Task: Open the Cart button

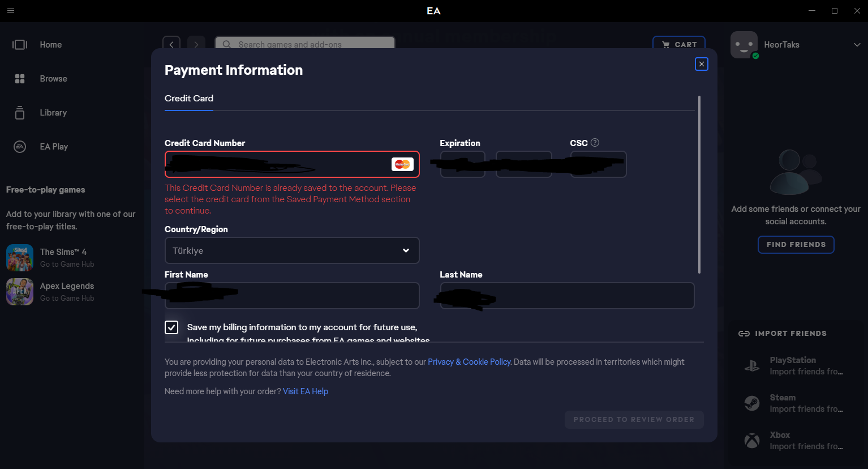Action: [x=679, y=44]
